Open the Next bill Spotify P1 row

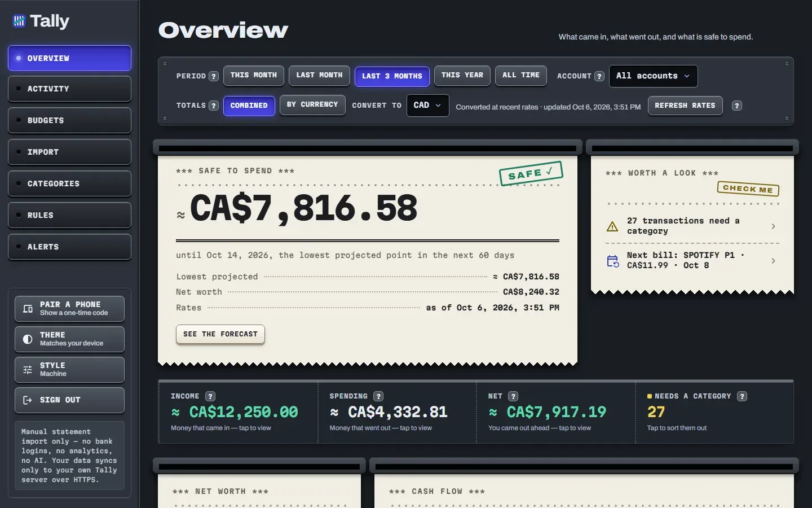pyautogui.click(x=692, y=261)
